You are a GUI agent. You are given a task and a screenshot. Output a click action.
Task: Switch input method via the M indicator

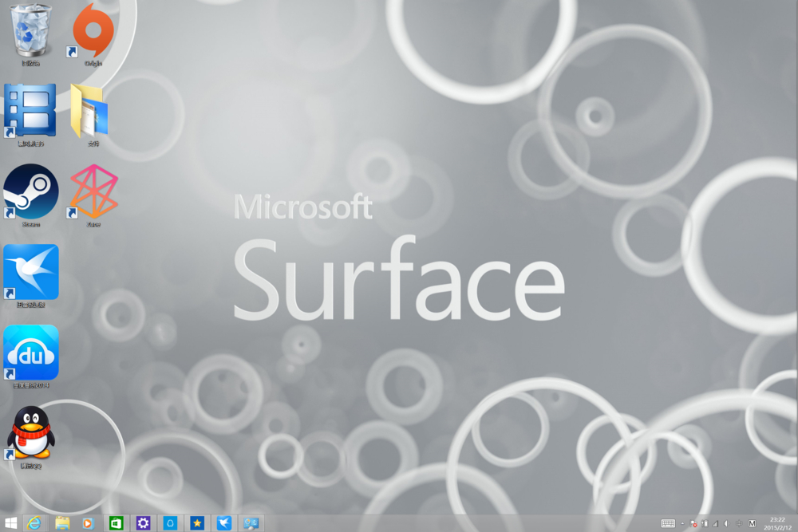[x=753, y=523]
